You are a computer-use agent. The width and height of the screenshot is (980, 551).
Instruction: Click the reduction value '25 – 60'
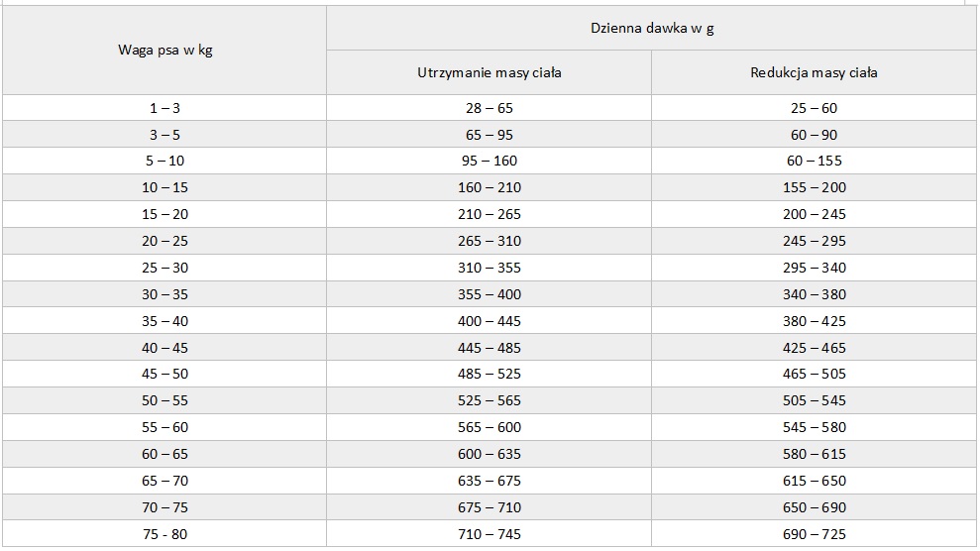[814, 108]
